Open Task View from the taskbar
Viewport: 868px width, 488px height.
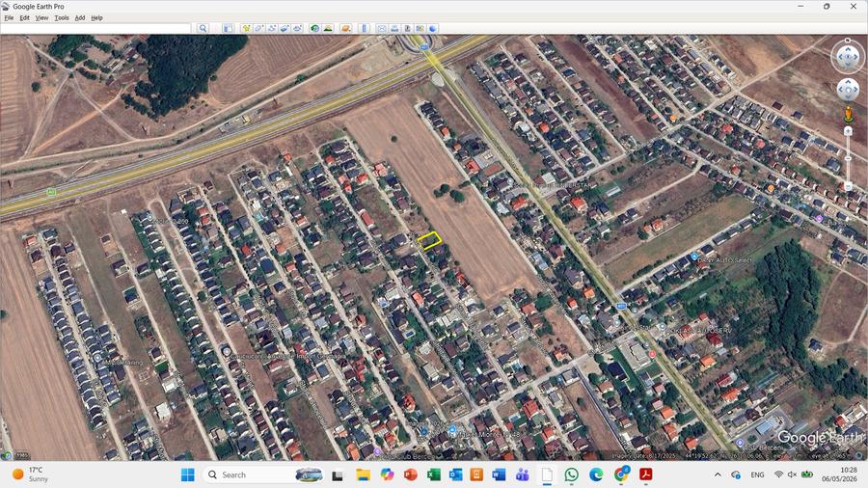click(x=338, y=474)
